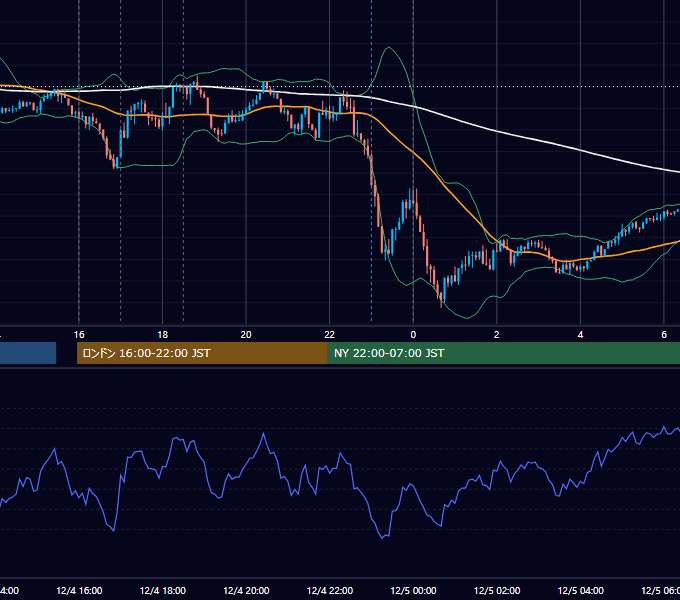
Task: Click the 2 hour label on price chart axis
Action: (497, 335)
